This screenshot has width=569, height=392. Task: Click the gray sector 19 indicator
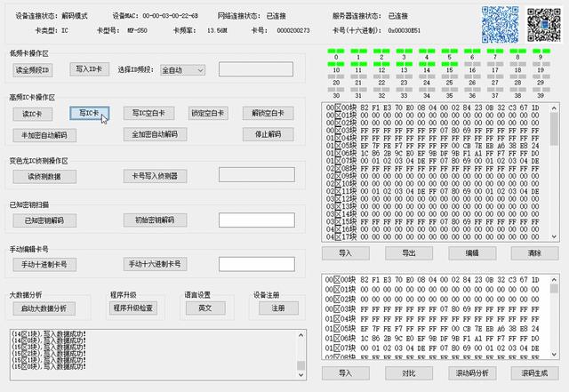tap(541, 64)
